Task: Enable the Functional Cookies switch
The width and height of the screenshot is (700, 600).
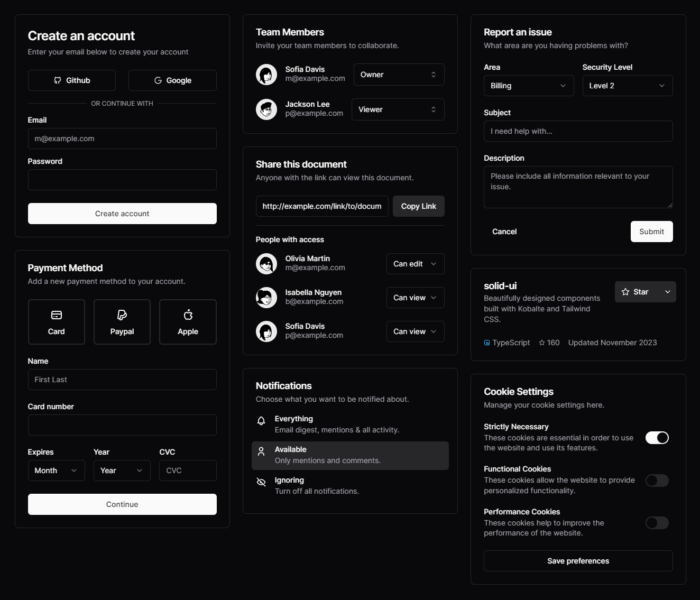Action: tap(657, 481)
